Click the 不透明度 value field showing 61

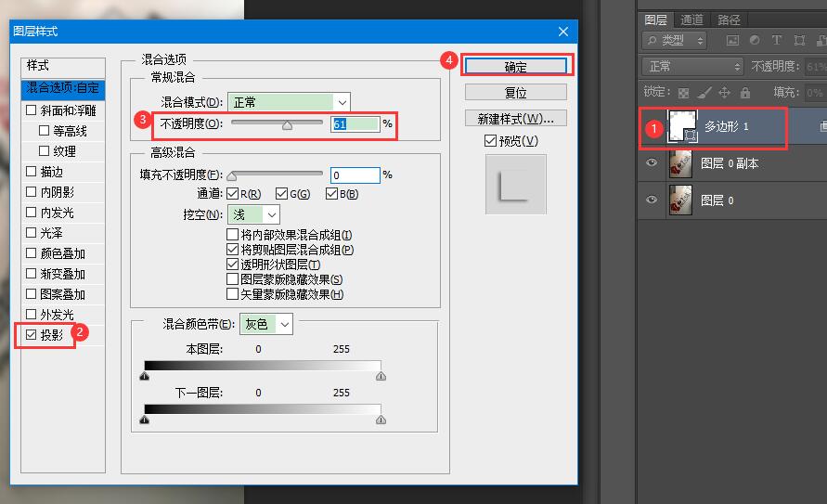pyautogui.click(x=355, y=123)
